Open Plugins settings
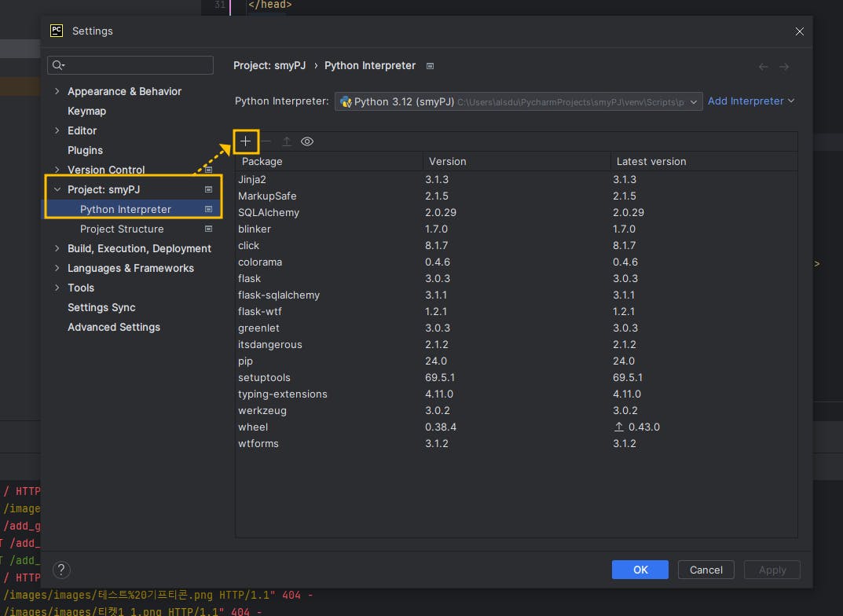843x616 pixels. (85, 151)
